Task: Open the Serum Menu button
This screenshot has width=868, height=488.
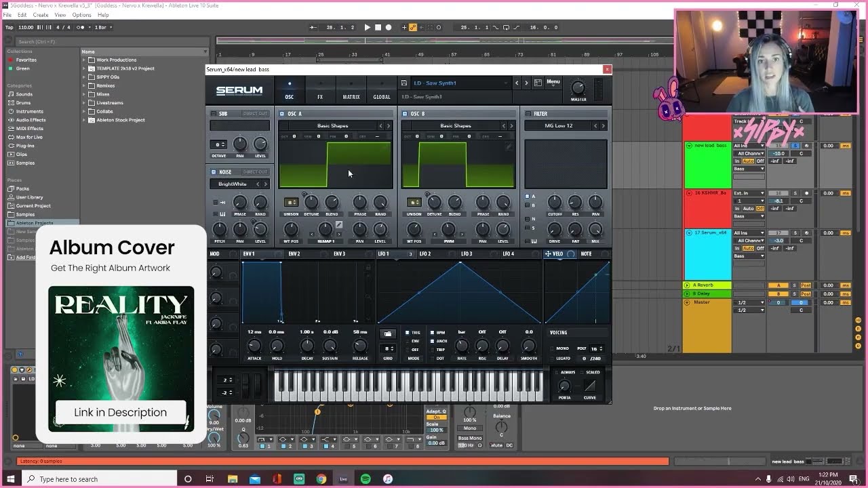Action: (x=553, y=82)
